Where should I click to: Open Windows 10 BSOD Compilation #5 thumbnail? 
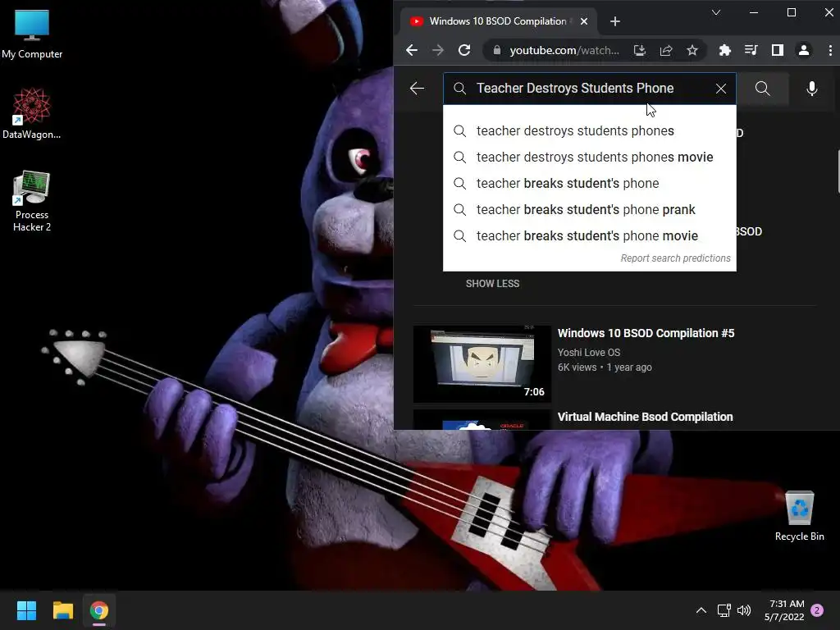(x=482, y=363)
